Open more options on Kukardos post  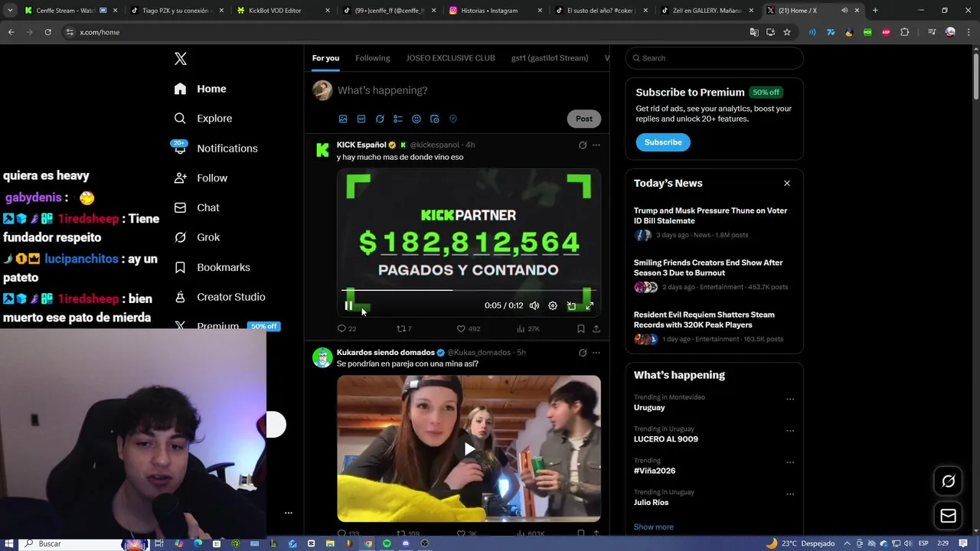tap(596, 353)
